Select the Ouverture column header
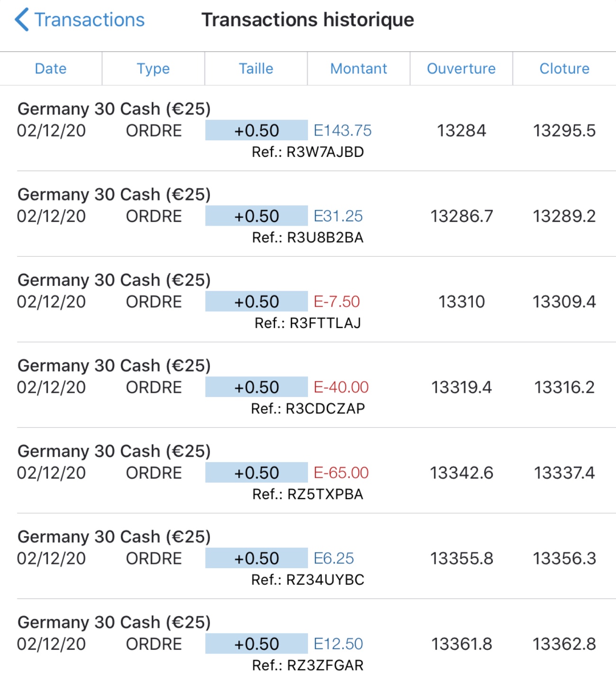Viewport: 616px width, 680px height. [x=461, y=69]
